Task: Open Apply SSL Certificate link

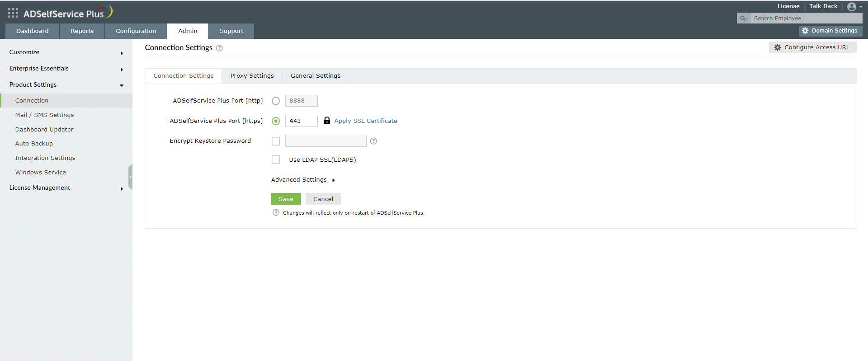Action: 366,121
